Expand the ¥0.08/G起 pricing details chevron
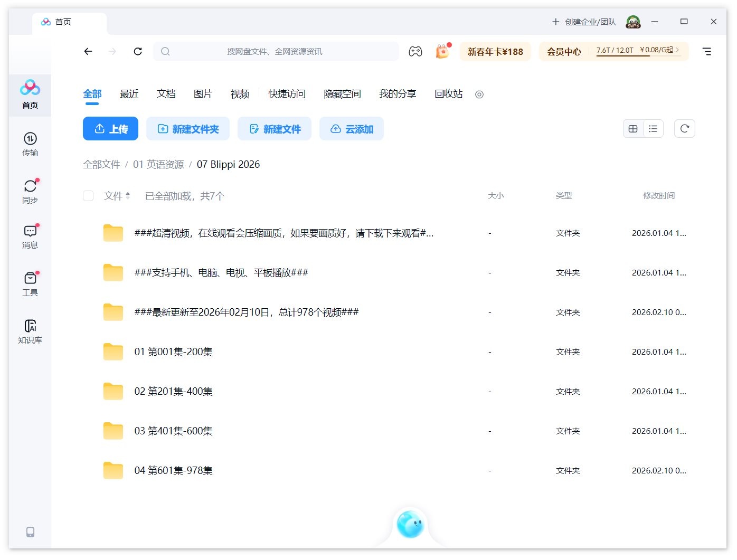 tap(678, 51)
